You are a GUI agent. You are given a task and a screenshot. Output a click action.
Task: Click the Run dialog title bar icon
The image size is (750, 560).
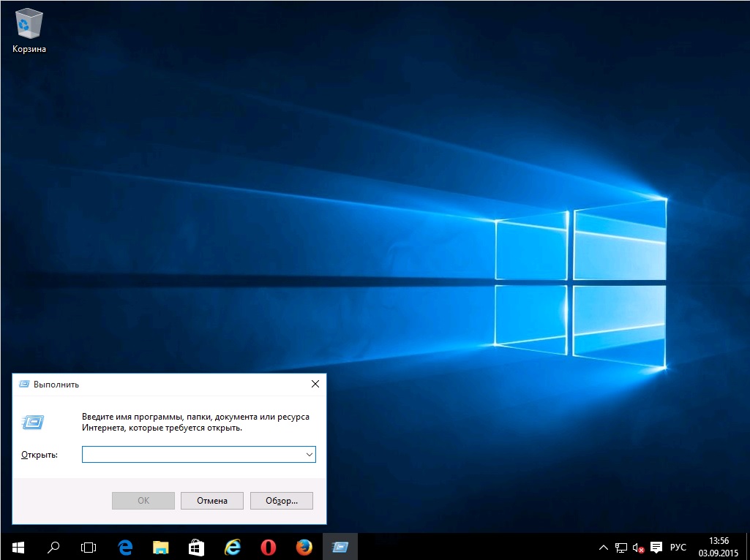click(x=23, y=384)
